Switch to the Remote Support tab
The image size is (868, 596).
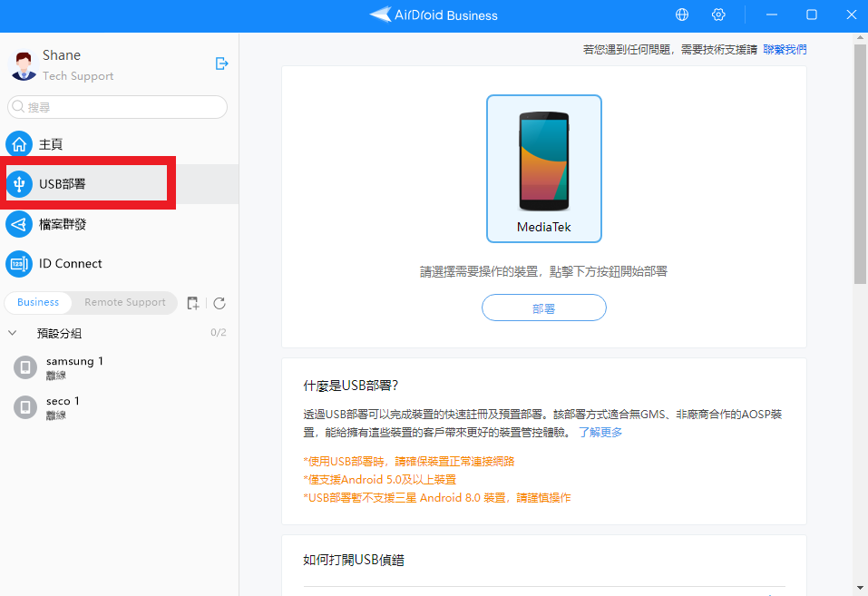pyautogui.click(x=124, y=302)
